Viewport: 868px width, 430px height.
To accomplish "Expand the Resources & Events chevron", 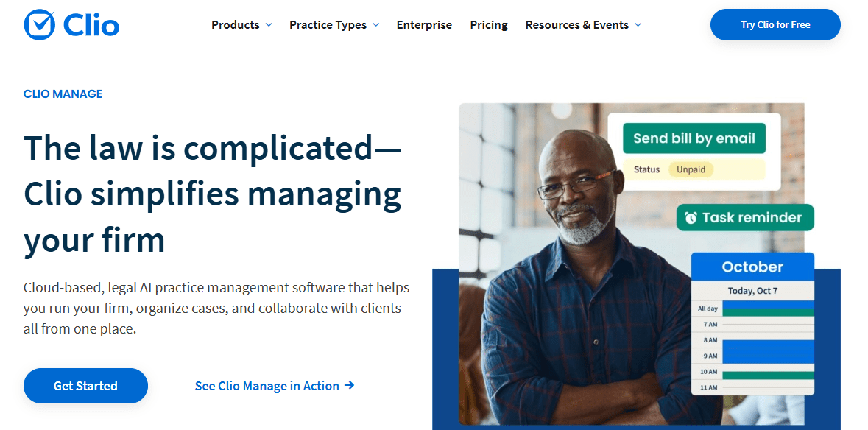I will pos(638,25).
